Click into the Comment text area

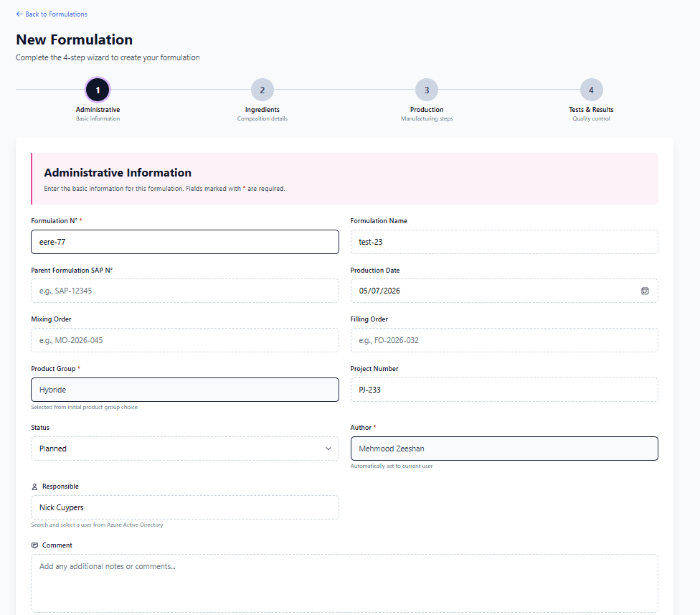click(344, 583)
